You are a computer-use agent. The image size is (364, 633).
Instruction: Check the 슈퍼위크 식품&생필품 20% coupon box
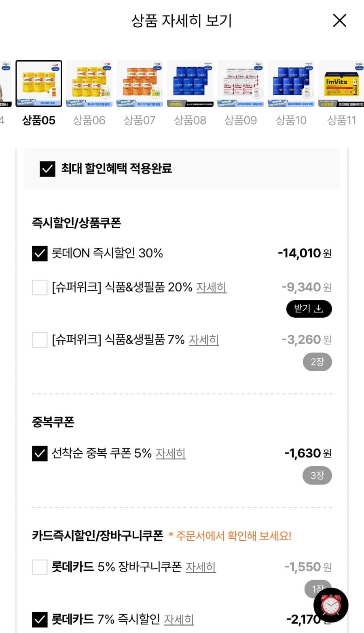pyautogui.click(x=40, y=288)
